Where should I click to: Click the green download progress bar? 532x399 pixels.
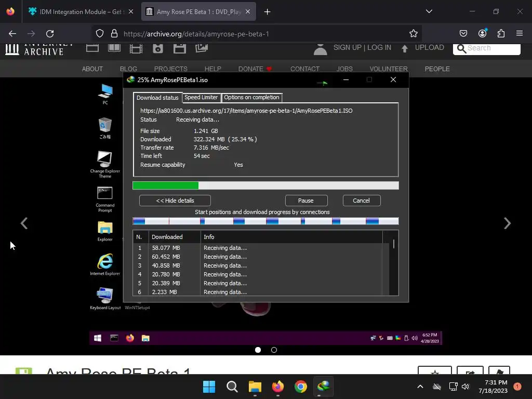265,185
